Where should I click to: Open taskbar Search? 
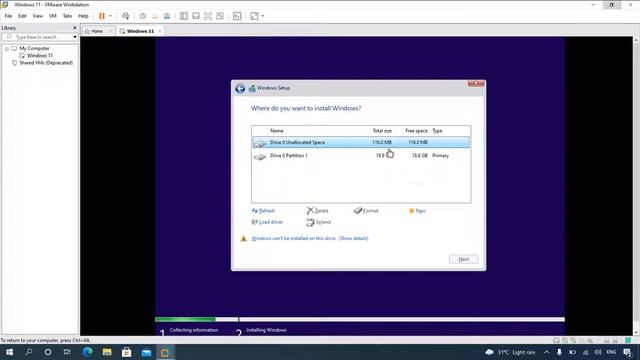click(29, 352)
